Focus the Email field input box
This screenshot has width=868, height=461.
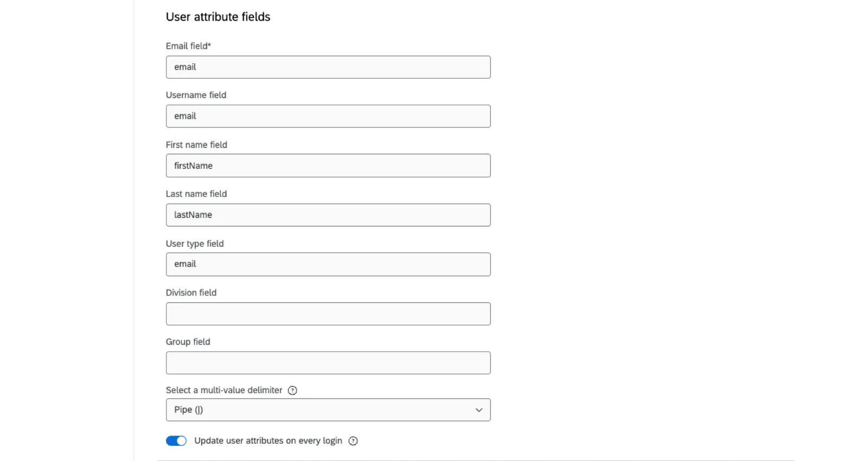pos(328,67)
